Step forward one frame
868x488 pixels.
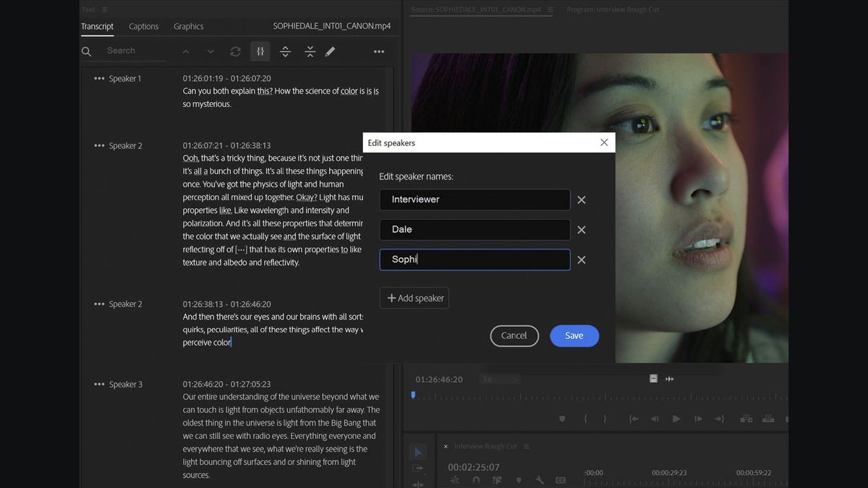click(x=698, y=419)
